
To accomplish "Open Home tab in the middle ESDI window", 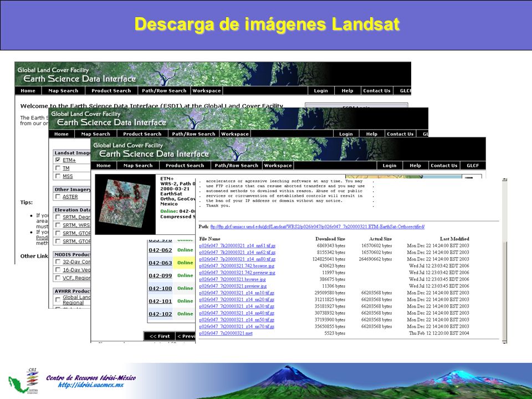I will tap(62, 134).
